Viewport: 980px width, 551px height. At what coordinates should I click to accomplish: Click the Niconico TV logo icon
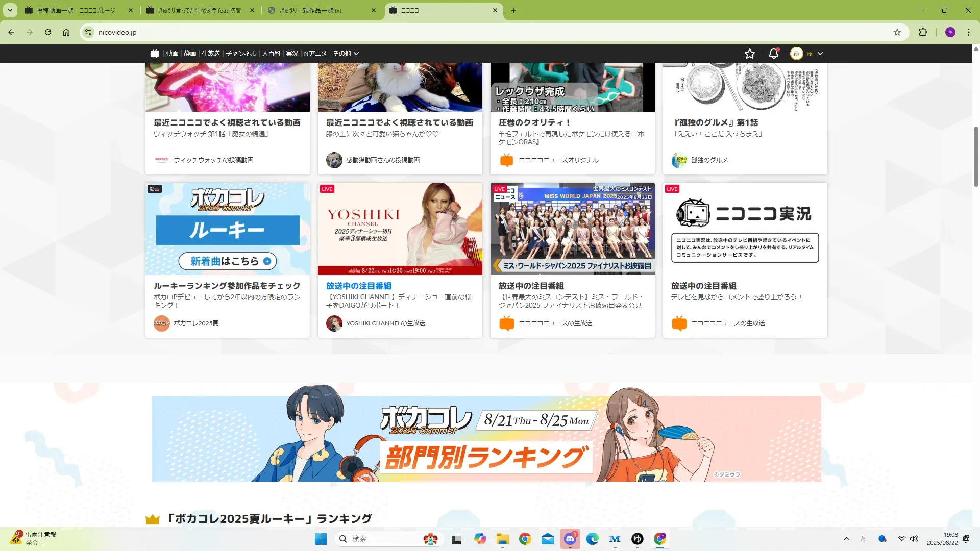tap(155, 53)
